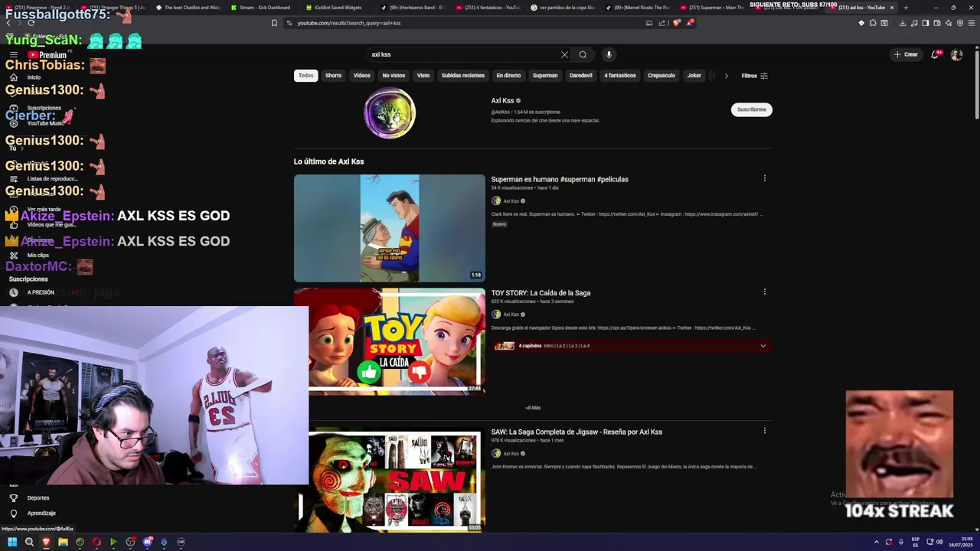
Task: Open YouTube notifications bell
Action: pos(936,54)
